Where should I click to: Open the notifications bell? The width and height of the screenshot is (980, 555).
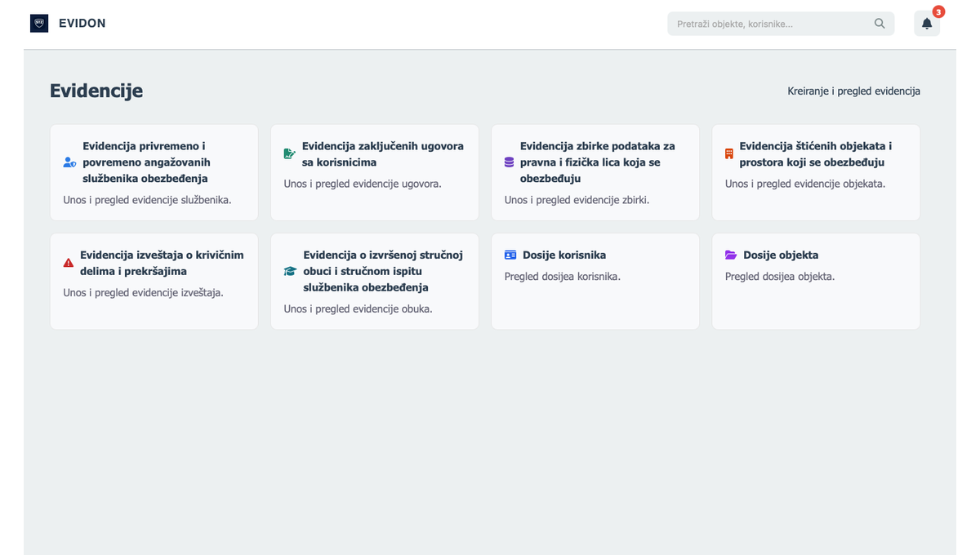pos(926,24)
